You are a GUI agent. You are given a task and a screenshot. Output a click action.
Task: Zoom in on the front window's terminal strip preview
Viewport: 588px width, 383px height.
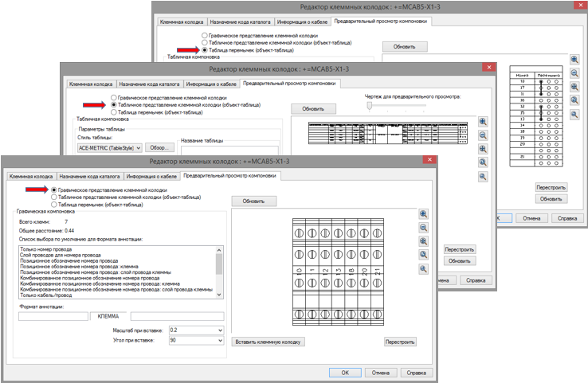pos(423,214)
